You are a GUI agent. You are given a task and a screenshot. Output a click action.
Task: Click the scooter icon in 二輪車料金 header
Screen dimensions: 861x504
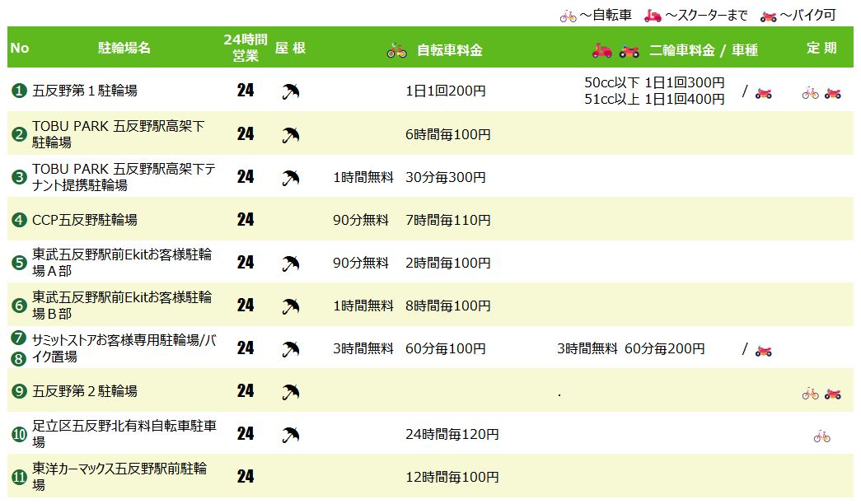point(602,51)
